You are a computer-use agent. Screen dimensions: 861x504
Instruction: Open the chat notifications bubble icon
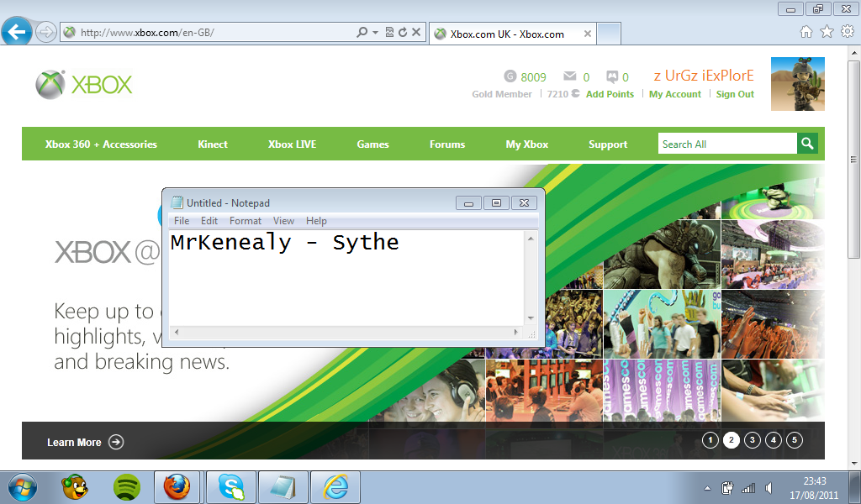click(x=612, y=76)
